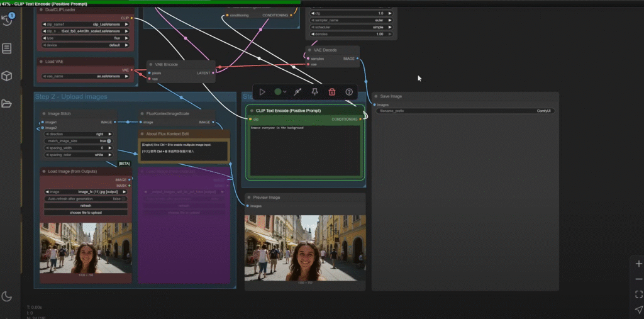This screenshot has width=644, height=319.
Task: Delete selected node with red trash icon
Action: pyautogui.click(x=332, y=92)
